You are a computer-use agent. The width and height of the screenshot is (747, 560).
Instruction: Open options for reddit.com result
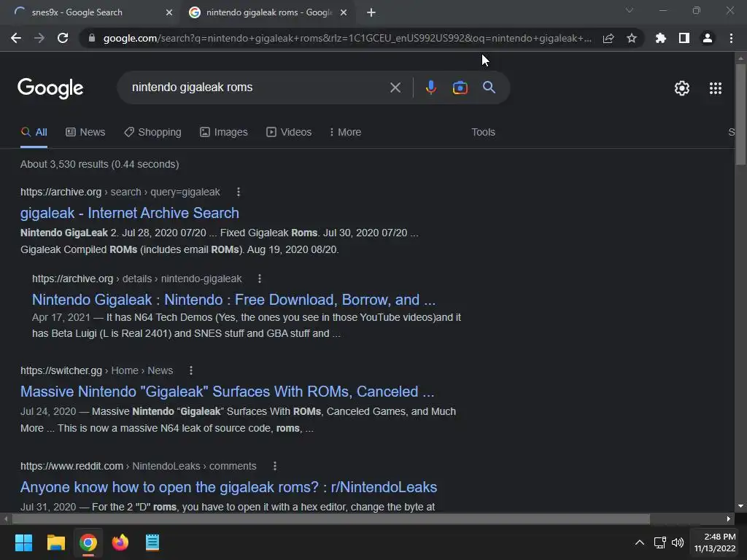pyautogui.click(x=275, y=466)
